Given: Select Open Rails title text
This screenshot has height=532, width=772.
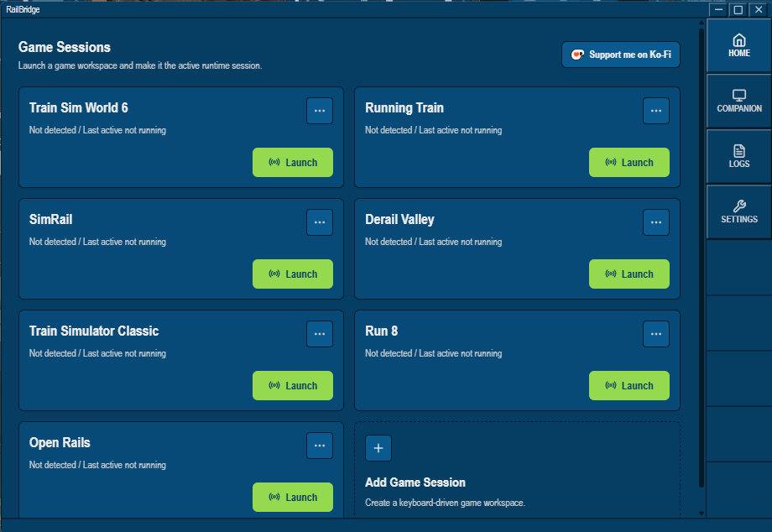Looking at the screenshot, I should point(60,442).
